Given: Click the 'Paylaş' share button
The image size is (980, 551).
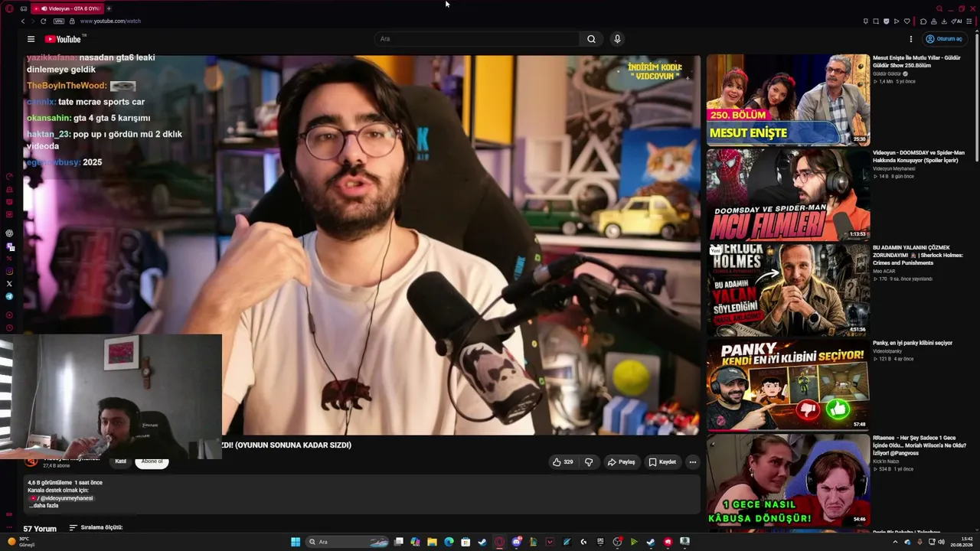Looking at the screenshot, I should 622,462.
